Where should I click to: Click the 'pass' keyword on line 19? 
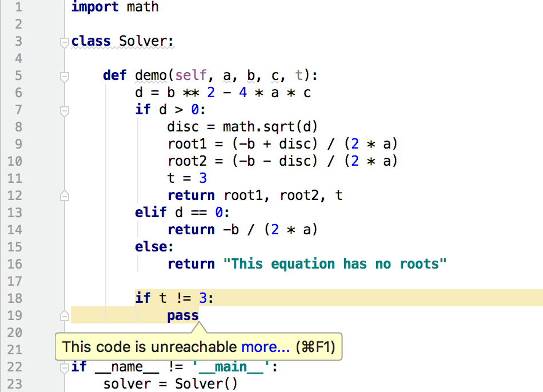click(x=183, y=316)
